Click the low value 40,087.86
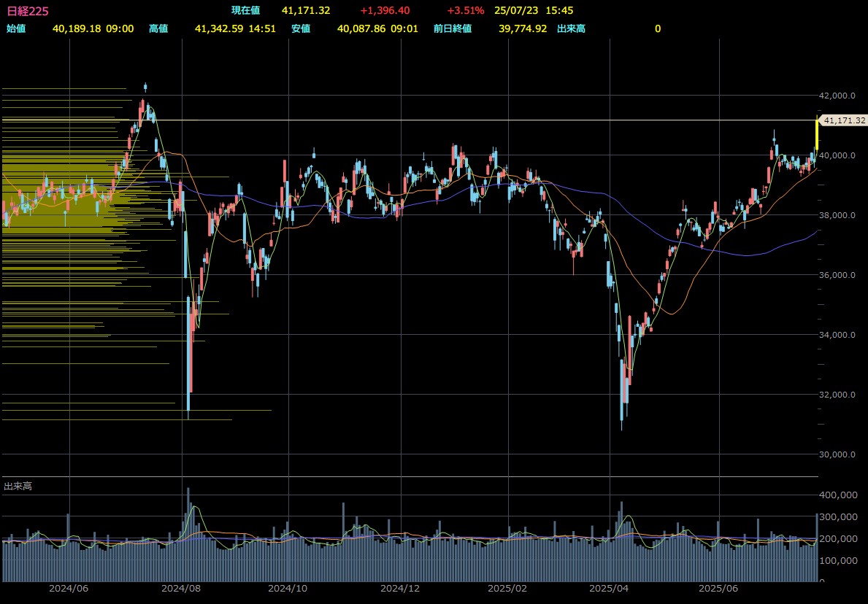Image resolution: width=868 pixels, height=604 pixels. pos(361,28)
